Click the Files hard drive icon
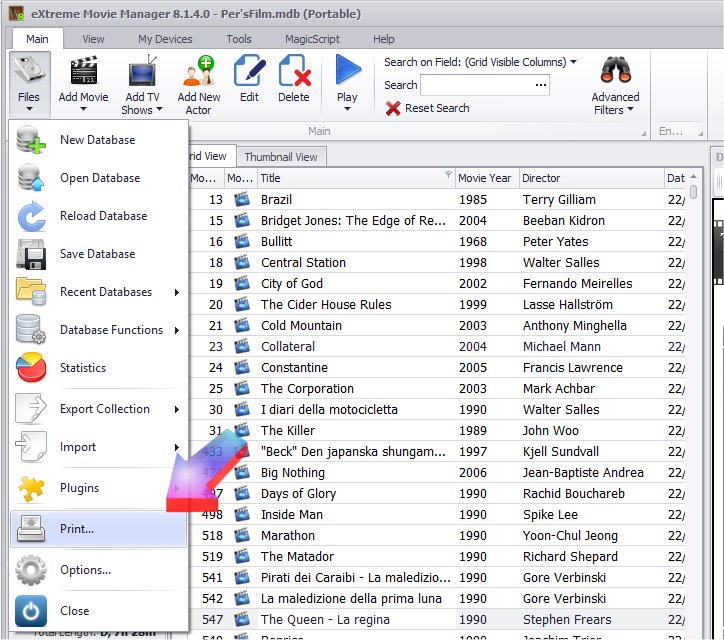The image size is (724, 640). click(29, 72)
